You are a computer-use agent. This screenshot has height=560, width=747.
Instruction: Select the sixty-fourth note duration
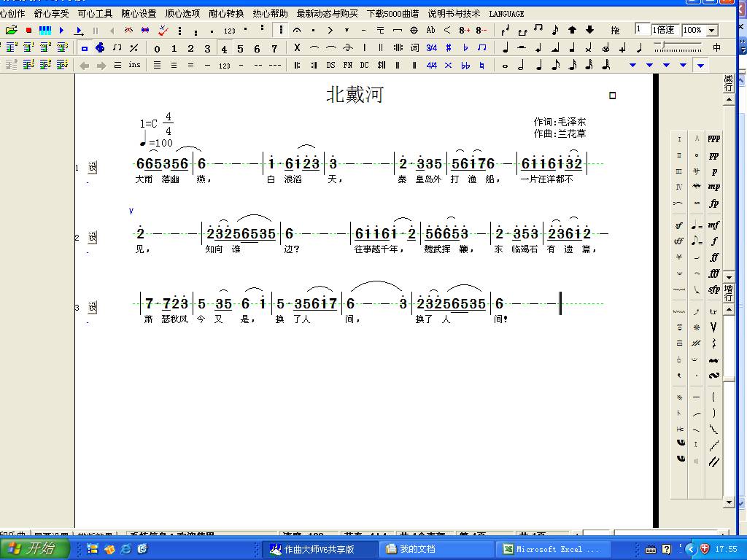(606, 65)
